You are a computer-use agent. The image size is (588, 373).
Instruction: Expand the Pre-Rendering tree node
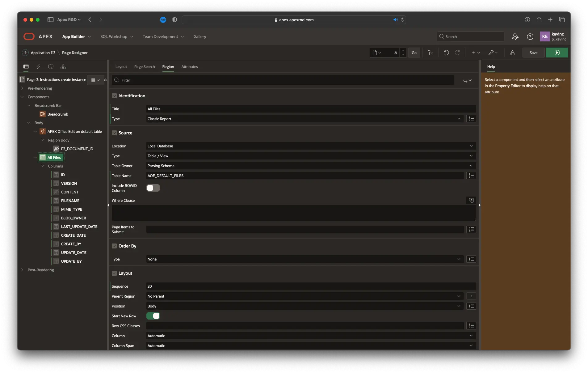pos(22,88)
